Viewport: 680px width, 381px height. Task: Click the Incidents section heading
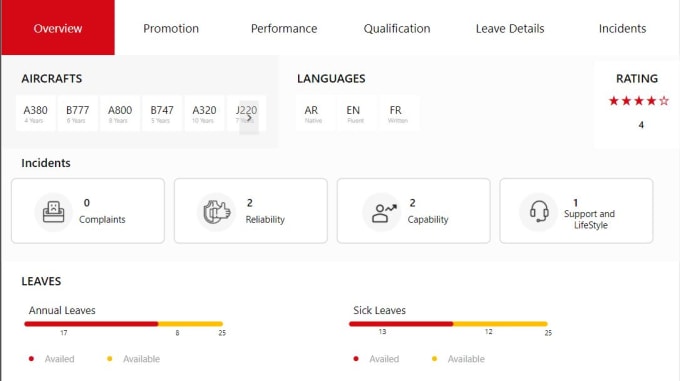pos(46,163)
